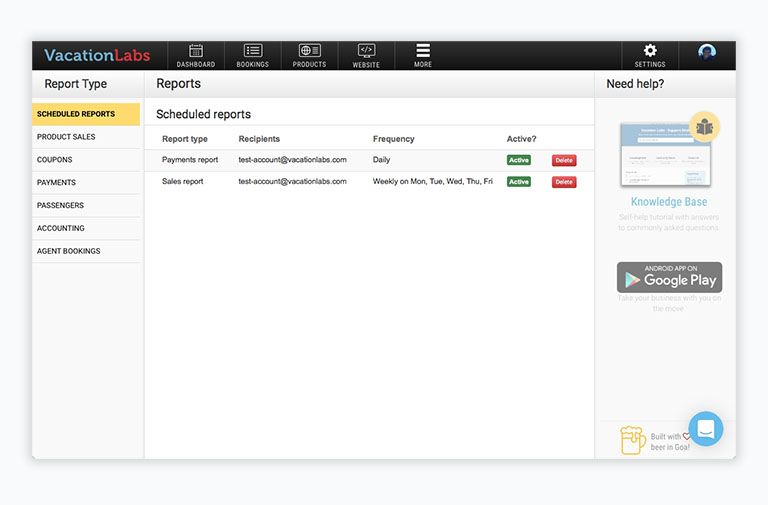Screen dimensions: 768x505
Task: Click the VacationLabs logo
Action: pos(97,55)
